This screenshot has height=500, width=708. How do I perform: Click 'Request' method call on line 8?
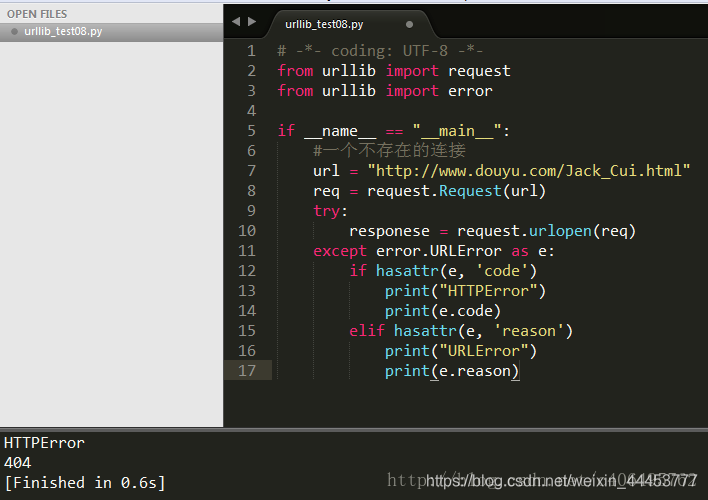tap(470, 191)
